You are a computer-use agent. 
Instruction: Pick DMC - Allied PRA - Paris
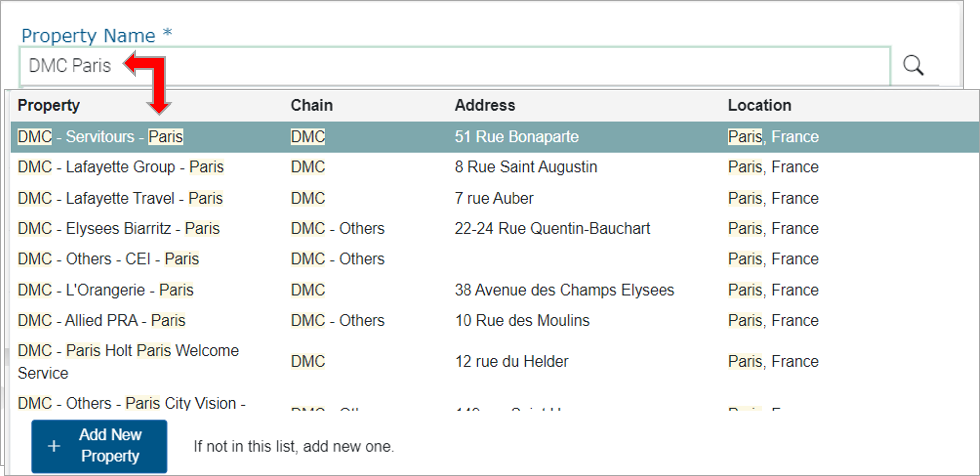click(101, 321)
